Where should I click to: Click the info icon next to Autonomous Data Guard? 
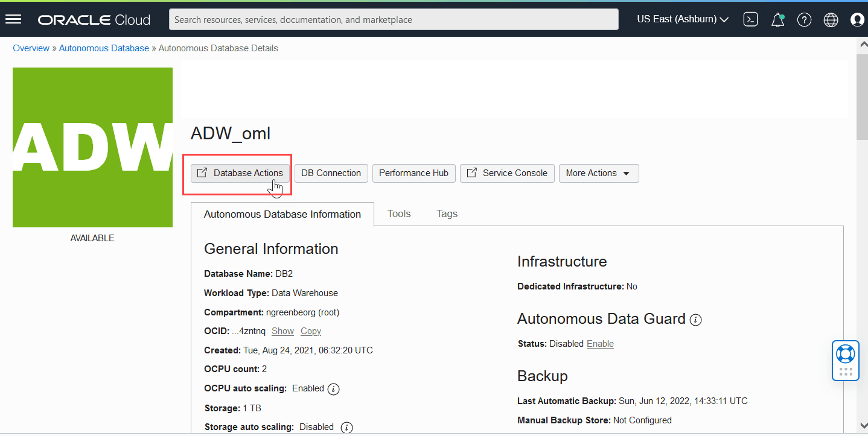click(695, 320)
